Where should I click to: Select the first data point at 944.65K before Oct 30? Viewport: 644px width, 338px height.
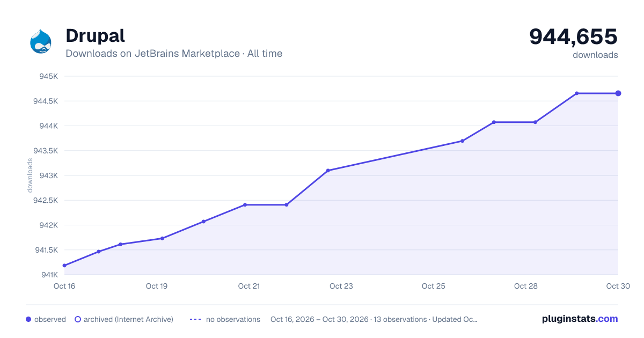click(x=577, y=93)
